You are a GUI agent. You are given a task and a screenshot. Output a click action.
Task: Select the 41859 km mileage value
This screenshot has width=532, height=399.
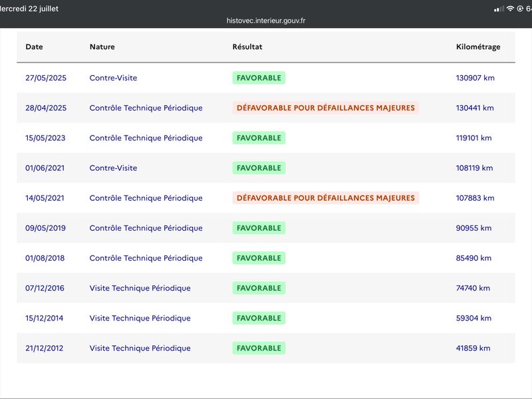(473, 348)
